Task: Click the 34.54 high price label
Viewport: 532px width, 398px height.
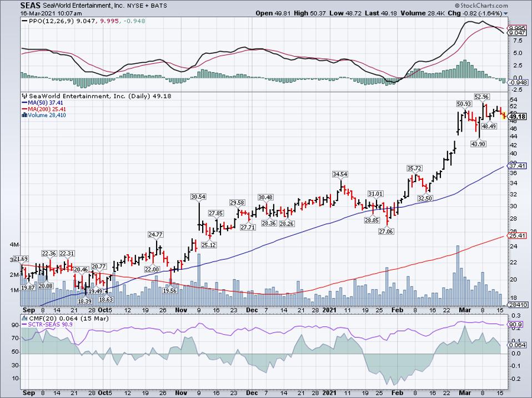Action: point(340,174)
